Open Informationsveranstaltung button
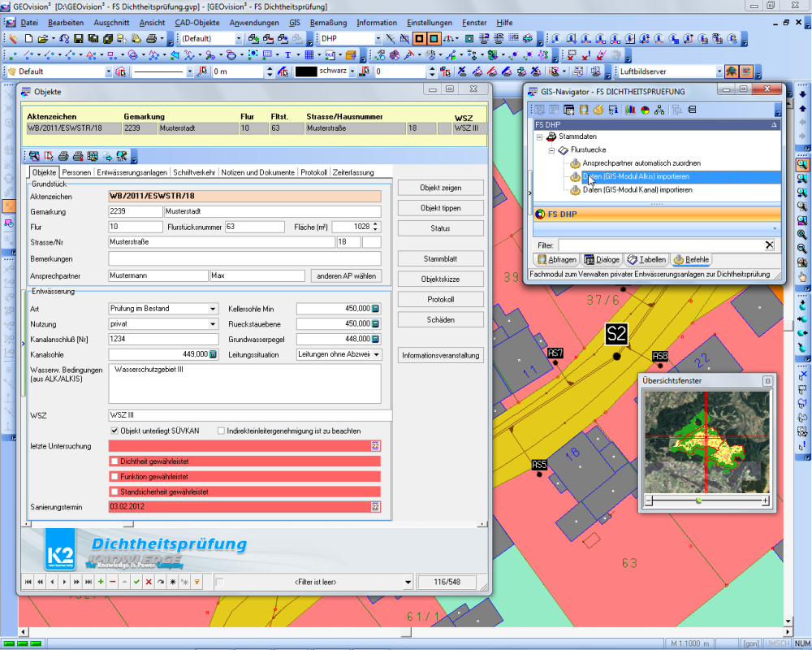Screen dimensions: 812x650 pos(441,356)
